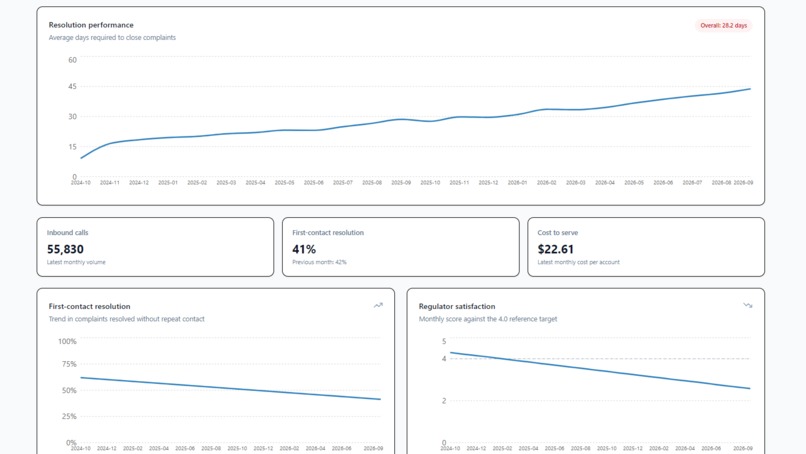Click the 'Resolution performance' heading
Viewport: 806px width, 454px height.
pos(91,25)
